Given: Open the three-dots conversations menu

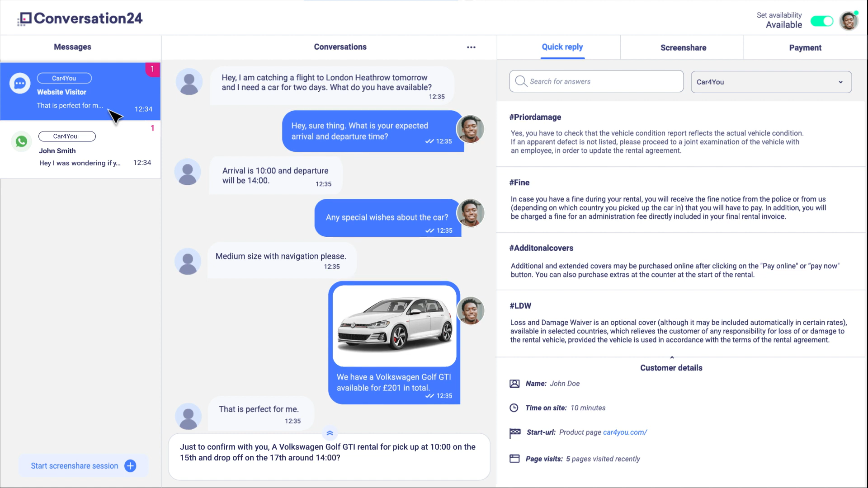Looking at the screenshot, I should [471, 47].
